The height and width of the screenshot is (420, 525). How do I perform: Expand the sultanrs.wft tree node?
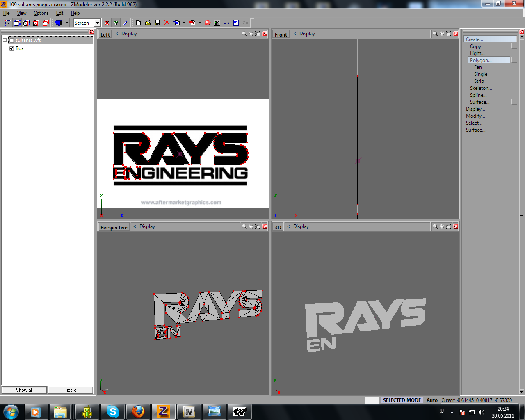point(5,40)
